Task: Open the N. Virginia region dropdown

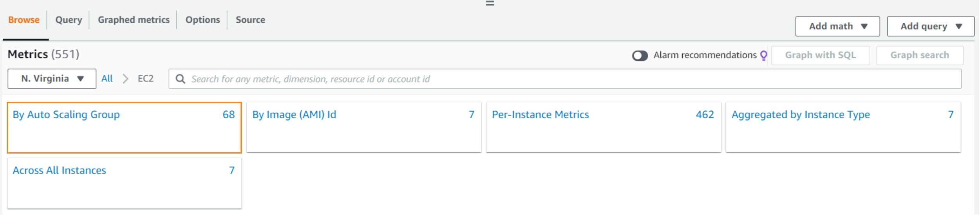Action: tap(52, 79)
